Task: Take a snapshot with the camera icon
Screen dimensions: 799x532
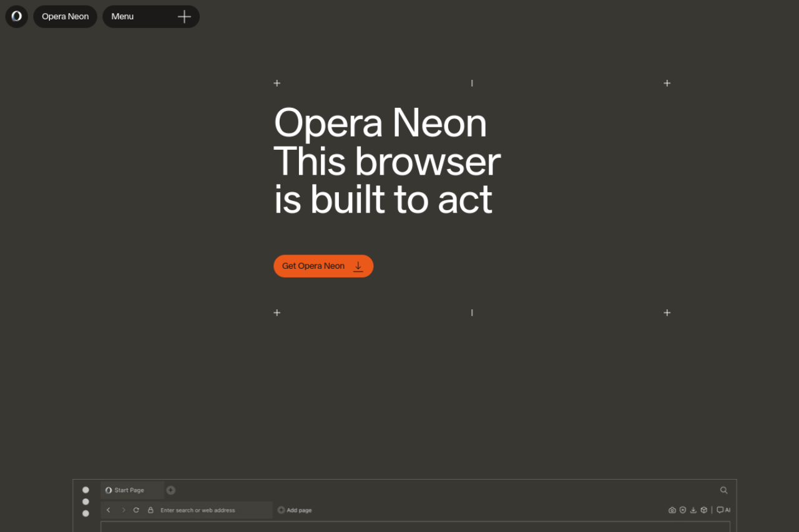Action: point(672,510)
